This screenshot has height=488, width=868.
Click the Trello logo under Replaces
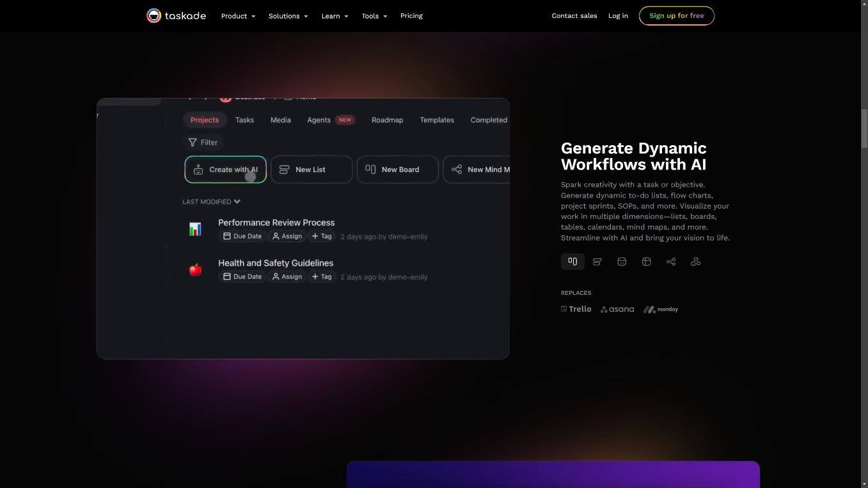tap(576, 309)
